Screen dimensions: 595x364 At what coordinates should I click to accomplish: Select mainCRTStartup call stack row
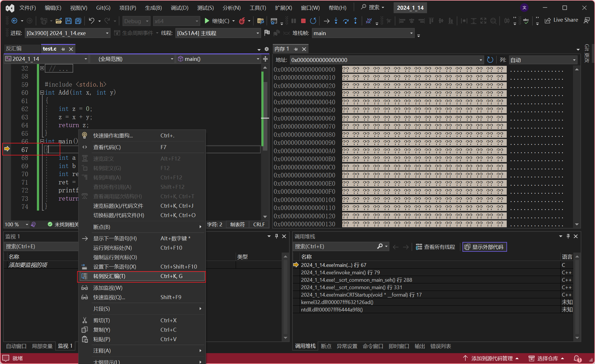(x=431, y=295)
